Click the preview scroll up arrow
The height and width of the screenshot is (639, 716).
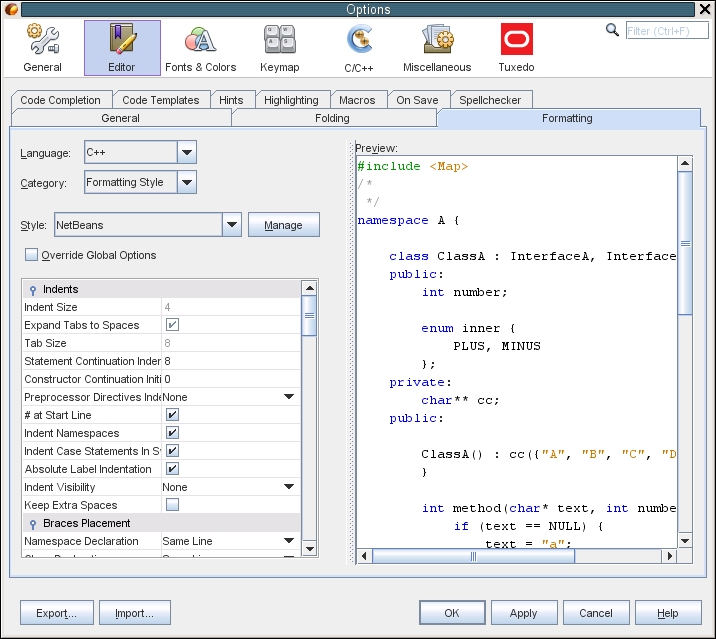(685, 164)
